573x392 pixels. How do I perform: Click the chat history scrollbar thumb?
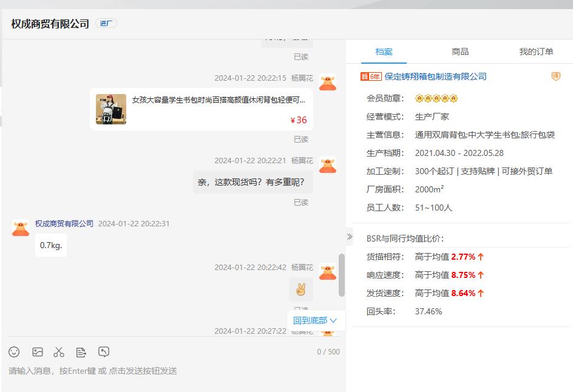(x=342, y=274)
